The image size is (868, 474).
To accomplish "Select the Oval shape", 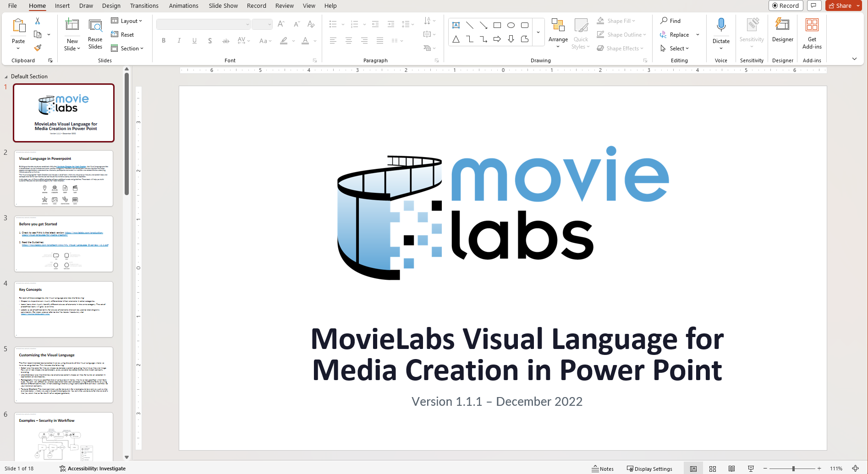I will (x=511, y=25).
